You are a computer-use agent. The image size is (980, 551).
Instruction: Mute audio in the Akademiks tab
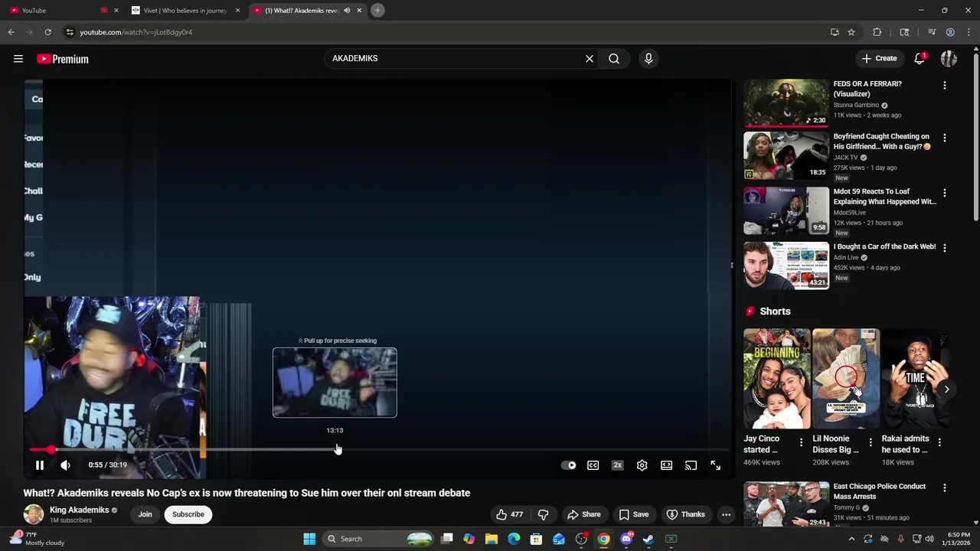(x=347, y=11)
